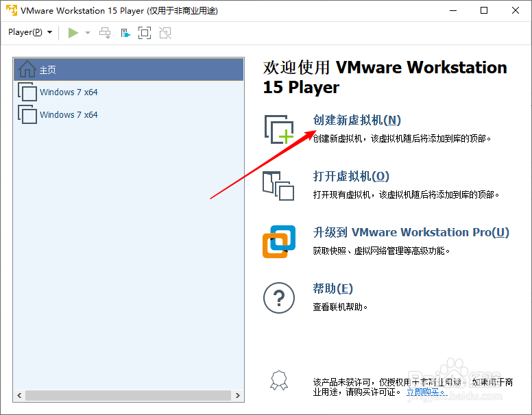532x415 pixels.
Task: Click the Workstation Pro upgrade logo icon
Action: tap(279, 242)
